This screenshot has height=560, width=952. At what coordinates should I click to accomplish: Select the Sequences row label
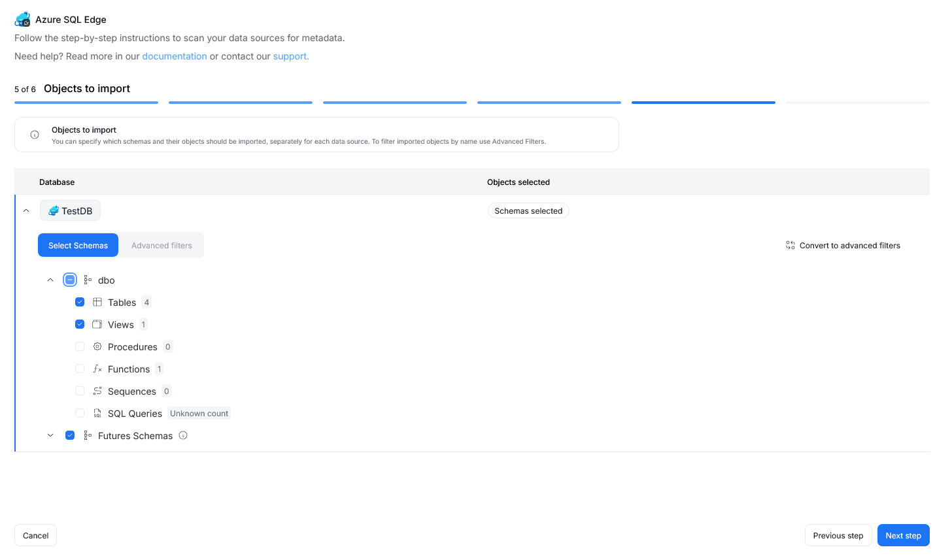click(x=132, y=391)
